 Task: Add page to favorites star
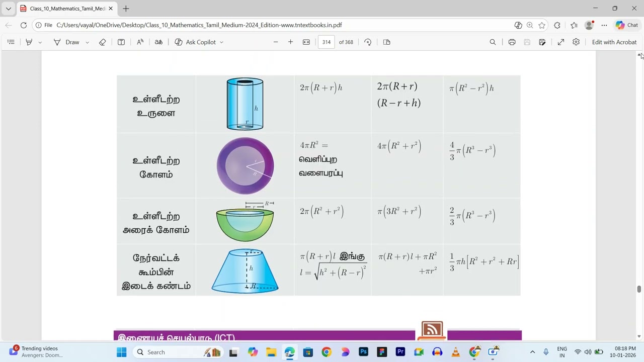(x=542, y=25)
